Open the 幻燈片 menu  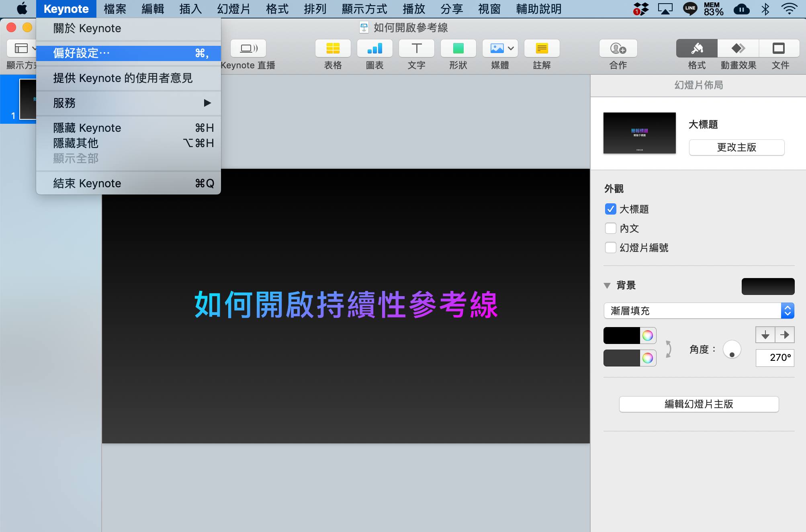pyautogui.click(x=233, y=9)
